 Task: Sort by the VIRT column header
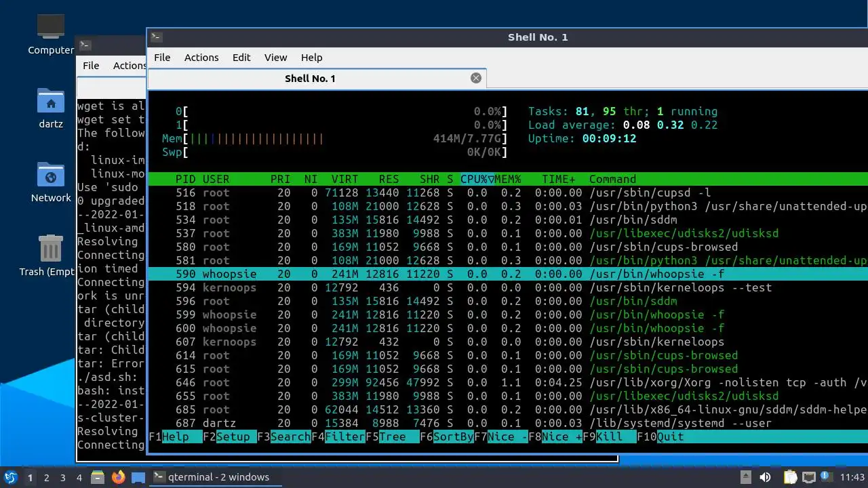(345, 179)
